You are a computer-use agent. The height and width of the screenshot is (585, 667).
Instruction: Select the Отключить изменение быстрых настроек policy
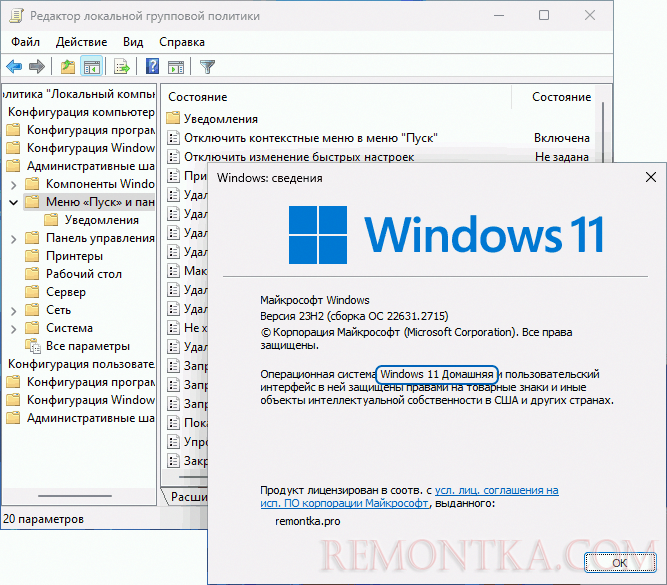[x=299, y=157]
